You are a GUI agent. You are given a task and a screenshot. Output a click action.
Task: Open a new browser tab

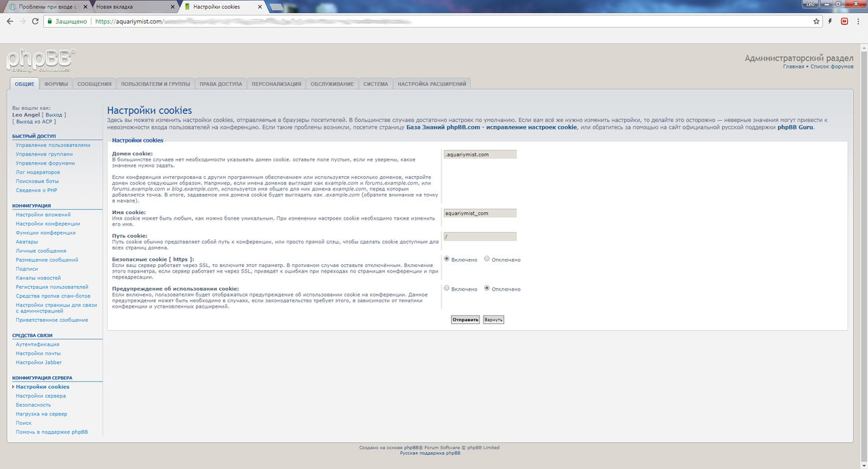tap(277, 7)
